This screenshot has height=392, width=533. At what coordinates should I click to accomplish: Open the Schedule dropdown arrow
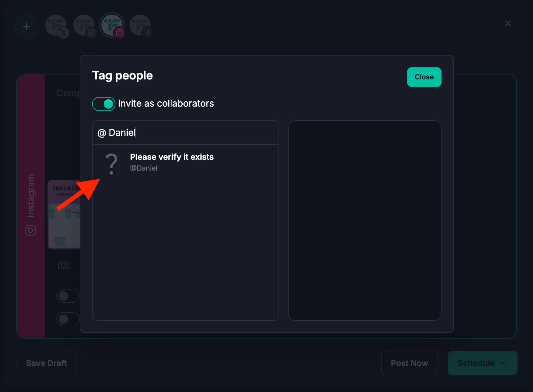[503, 363]
